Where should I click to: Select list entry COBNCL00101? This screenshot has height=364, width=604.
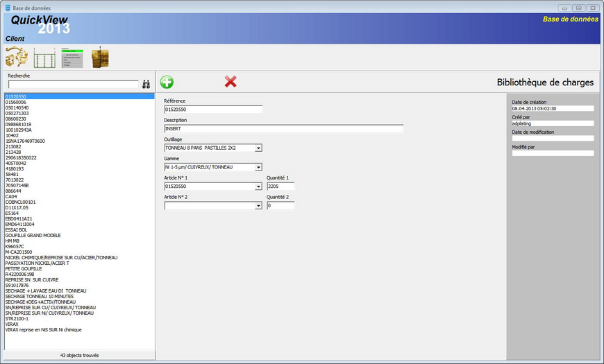click(x=79, y=202)
